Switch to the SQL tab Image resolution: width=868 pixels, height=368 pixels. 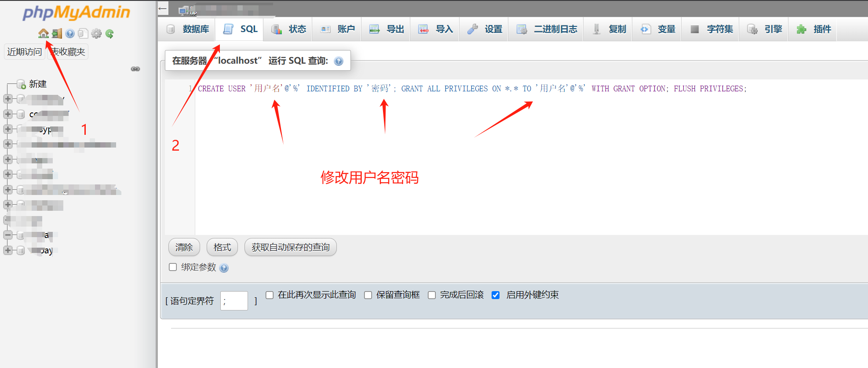pyautogui.click(x=240, y=29)
